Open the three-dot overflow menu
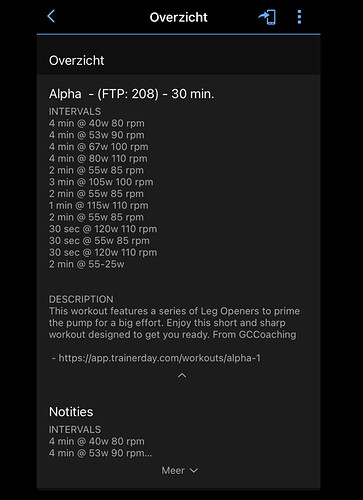Viewport: 363px width, 500px height. point(299,17)
